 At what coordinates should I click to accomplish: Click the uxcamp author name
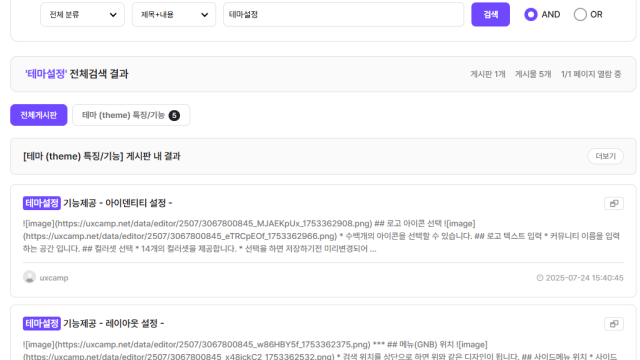coord(54,278)
